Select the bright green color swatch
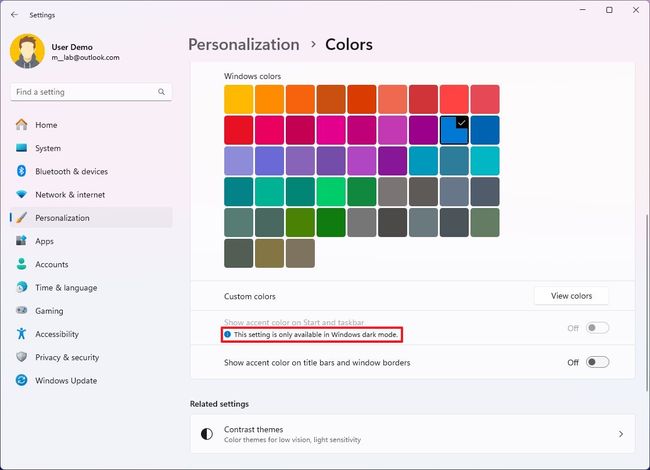650x470 pixels. pos(330,192)
